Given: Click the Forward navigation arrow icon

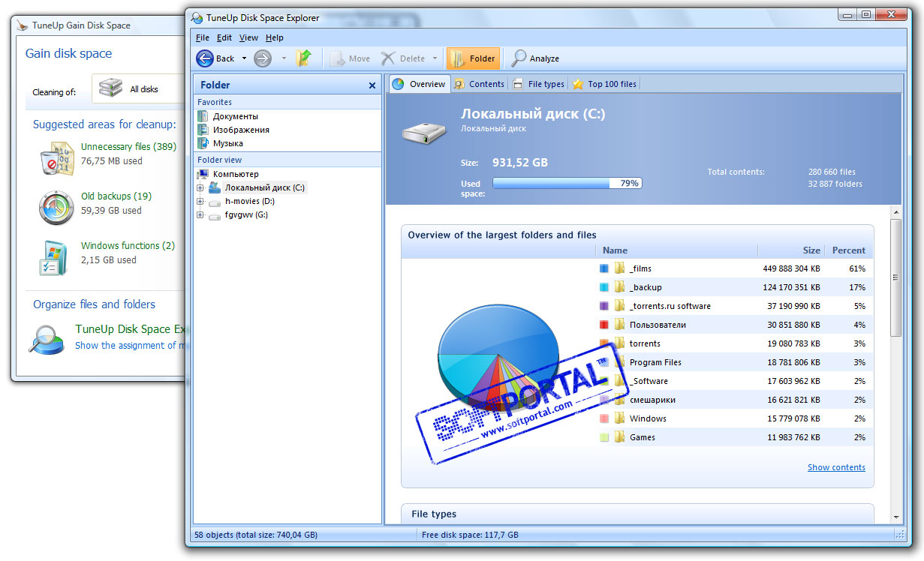Looking at the screenshot, I should (x=263, y=58).
